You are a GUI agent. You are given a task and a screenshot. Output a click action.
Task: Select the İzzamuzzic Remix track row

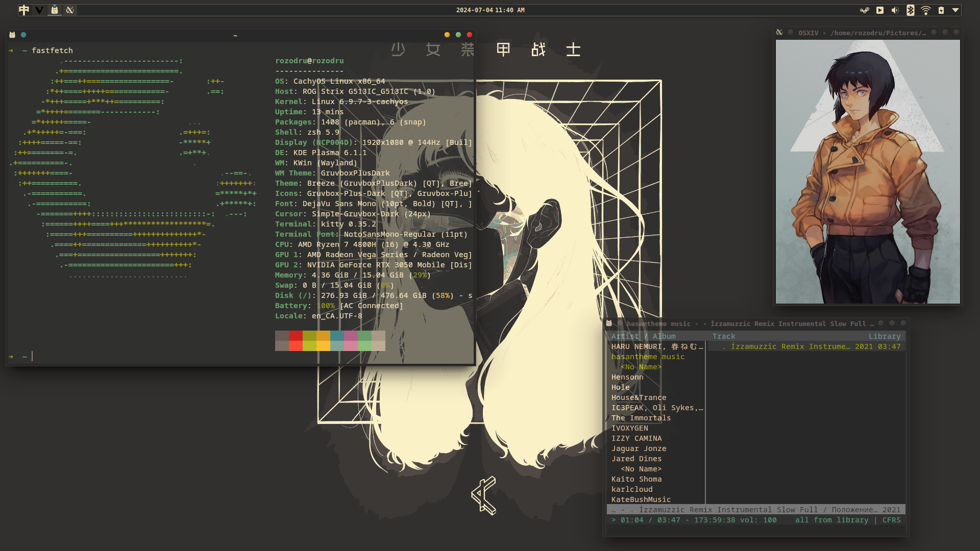tap(806, 346)
